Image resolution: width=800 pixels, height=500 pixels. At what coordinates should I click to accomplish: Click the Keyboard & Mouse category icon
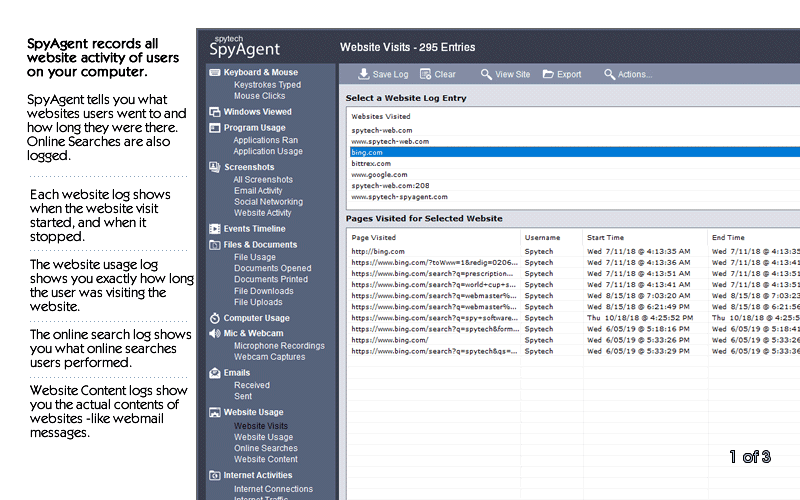tap(215, 72)
